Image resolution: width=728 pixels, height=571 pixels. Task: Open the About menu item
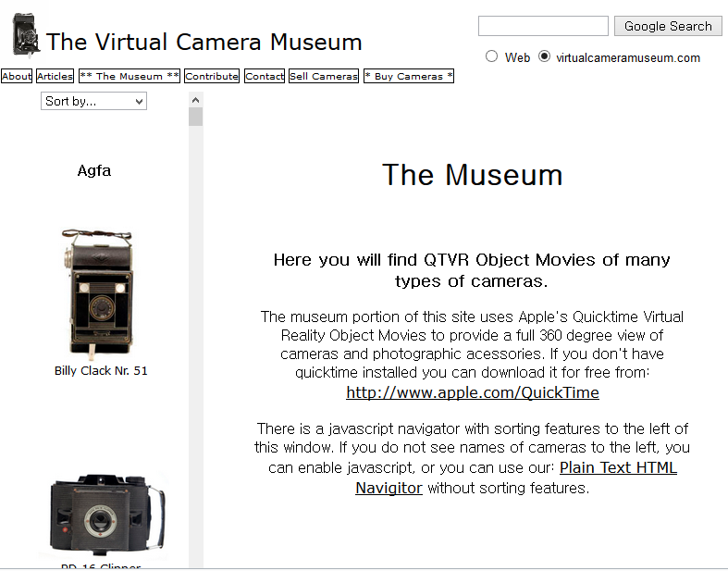coord(17,76)
